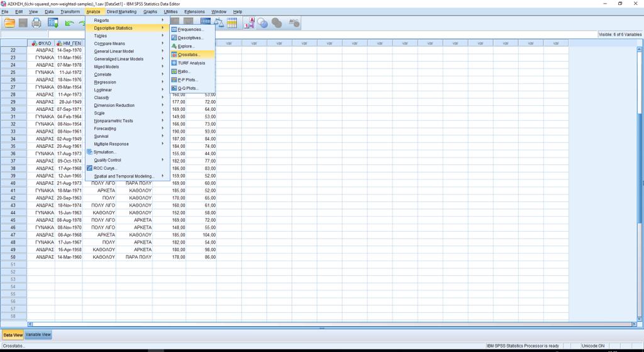Open Use Variable Sets icon
The image size is (644, 352).
[262, 23]
